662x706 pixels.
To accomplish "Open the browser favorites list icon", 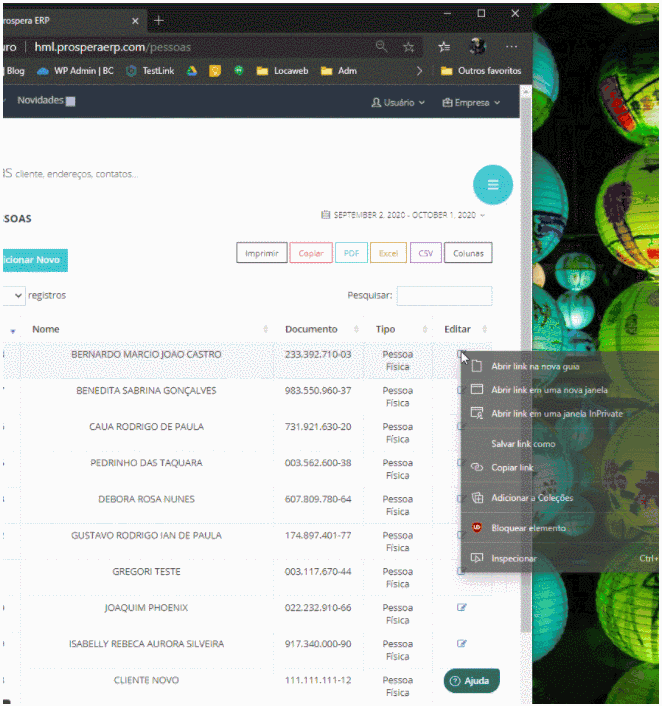I will coord(443,46).
